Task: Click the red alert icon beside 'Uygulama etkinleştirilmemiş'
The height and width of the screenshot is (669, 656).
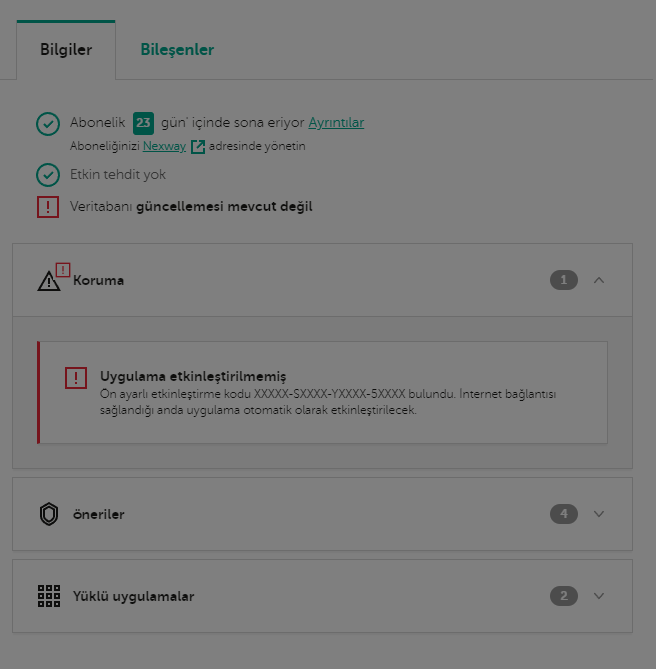Action: point(76,377)
